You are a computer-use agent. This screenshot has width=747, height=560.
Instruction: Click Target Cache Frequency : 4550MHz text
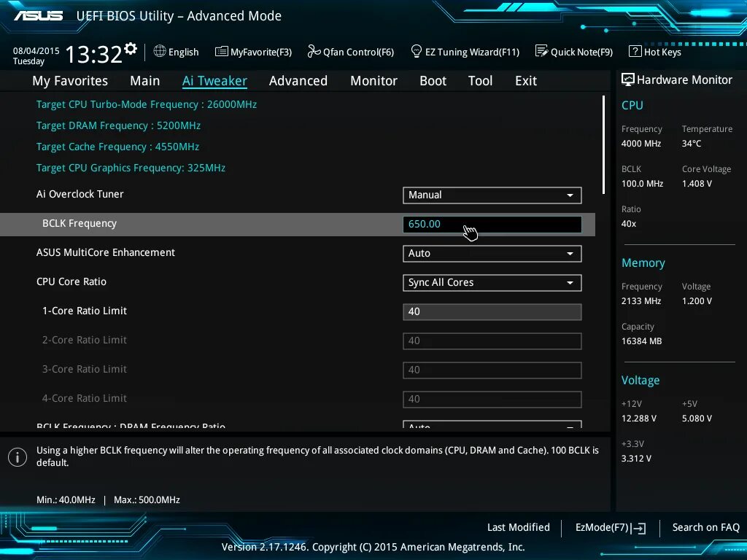coord(117,147)
